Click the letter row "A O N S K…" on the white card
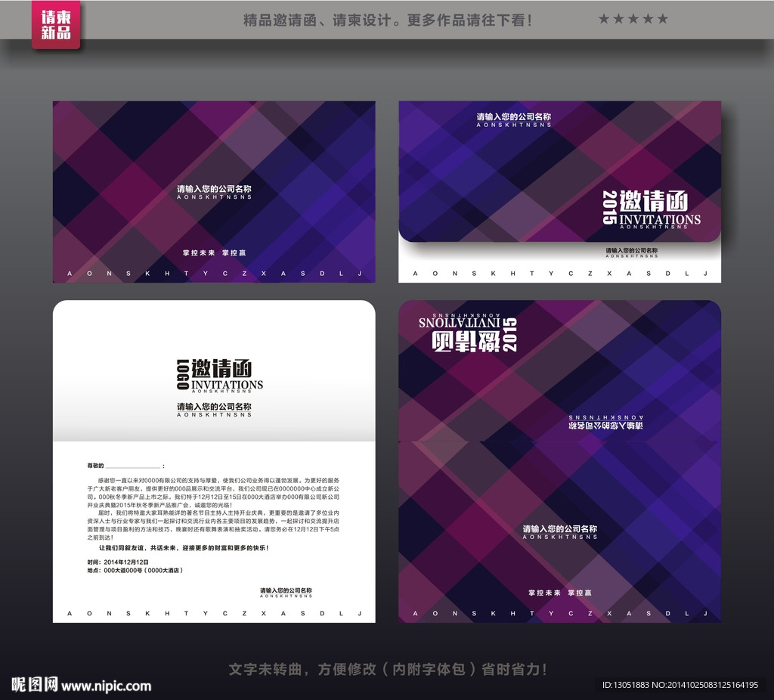Viewport: 774px width, 700px height. click(x=214, y=613)
